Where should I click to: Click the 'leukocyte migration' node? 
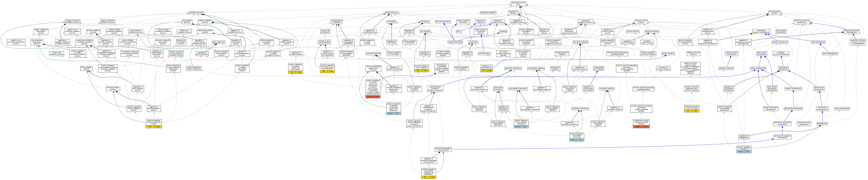pos(581,42)
